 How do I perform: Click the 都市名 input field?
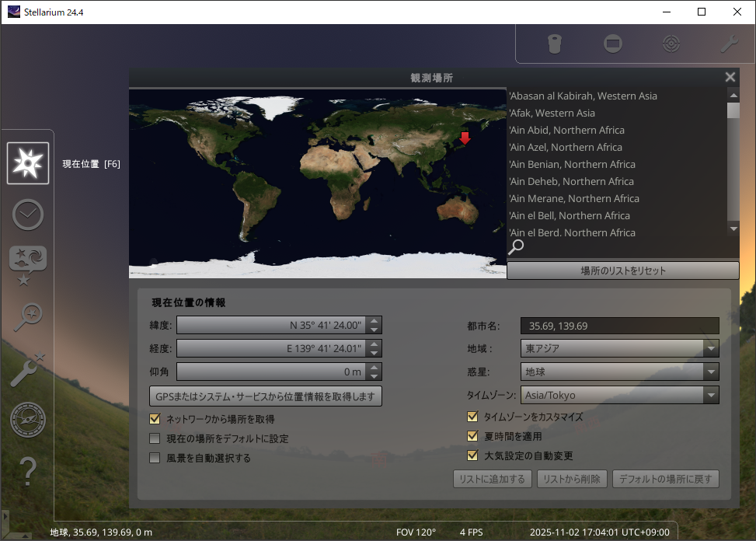[620, 326]
